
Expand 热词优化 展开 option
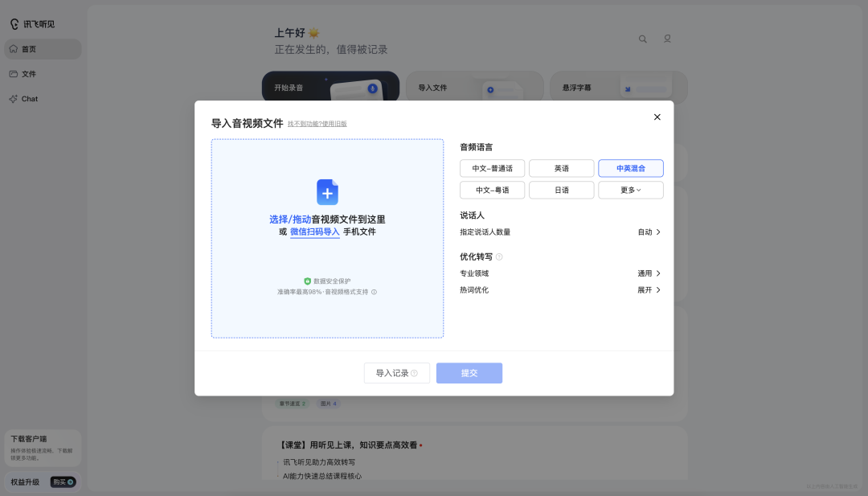point(649,290)
